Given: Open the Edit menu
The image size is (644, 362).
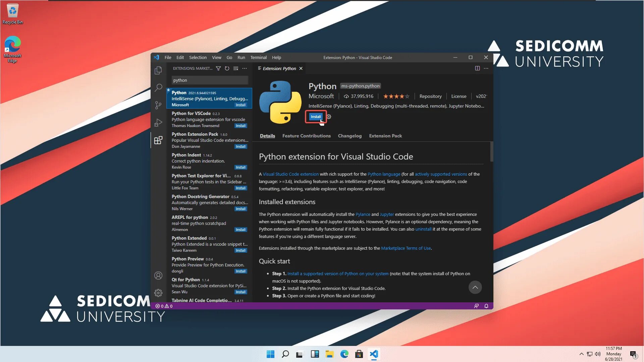Looking at the screenshot, I should click(x=180, y=58).
